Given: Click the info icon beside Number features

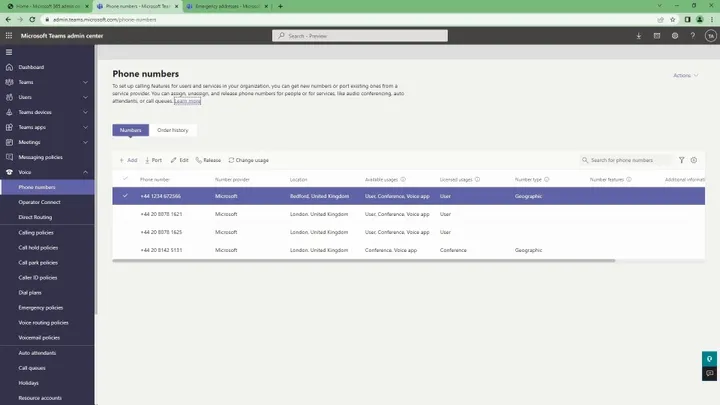Looking at the screenshot, I should point(629,180).
